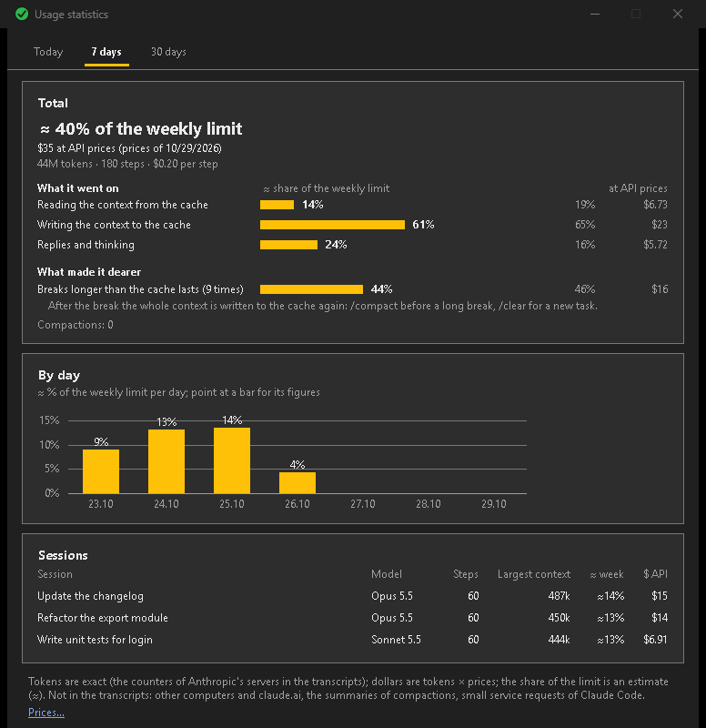
Task: Click the 'By day' section heading
Action: pos(59,375)
